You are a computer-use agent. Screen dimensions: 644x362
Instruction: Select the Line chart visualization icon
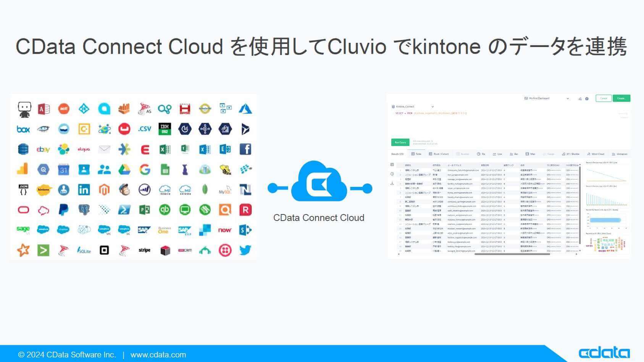coord(498,154)
